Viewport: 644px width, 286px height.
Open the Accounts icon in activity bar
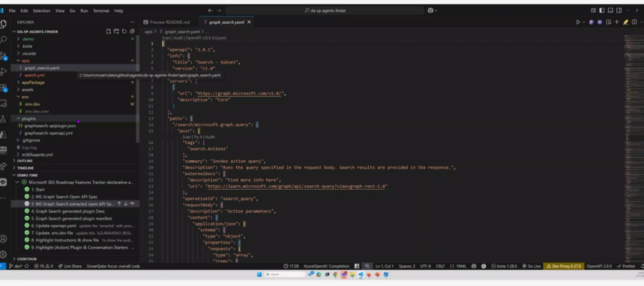coord(3,238)
